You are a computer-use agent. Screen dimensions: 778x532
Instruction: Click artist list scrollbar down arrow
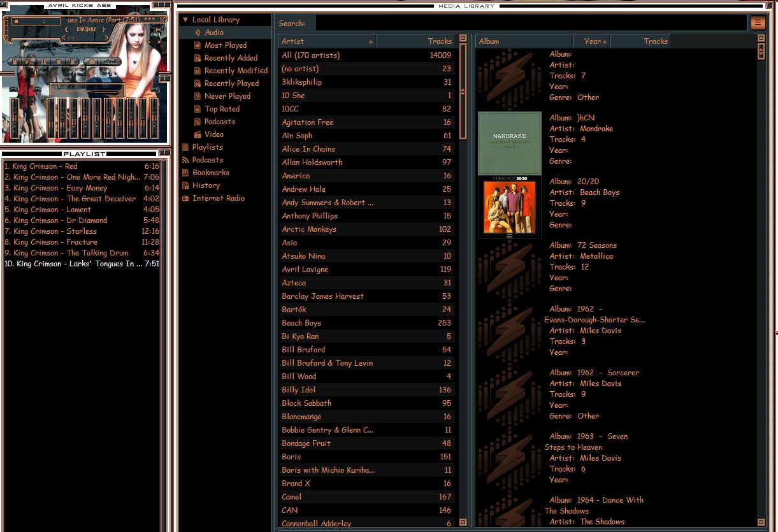tap(463, 523)
